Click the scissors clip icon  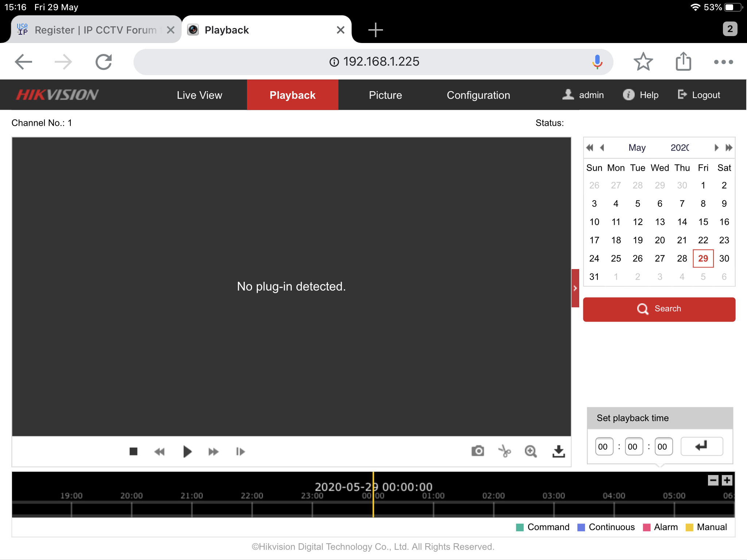(x=504, y=451)
